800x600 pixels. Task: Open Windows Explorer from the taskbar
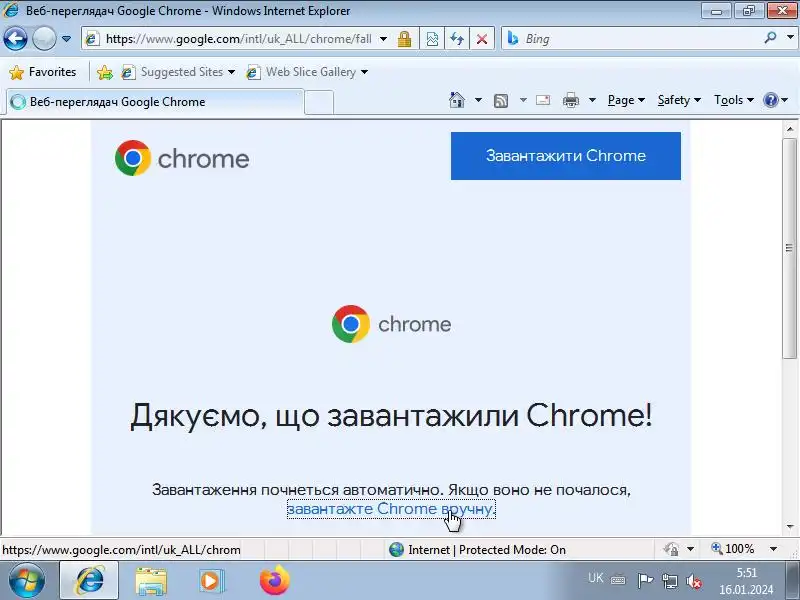coord(151,581)
